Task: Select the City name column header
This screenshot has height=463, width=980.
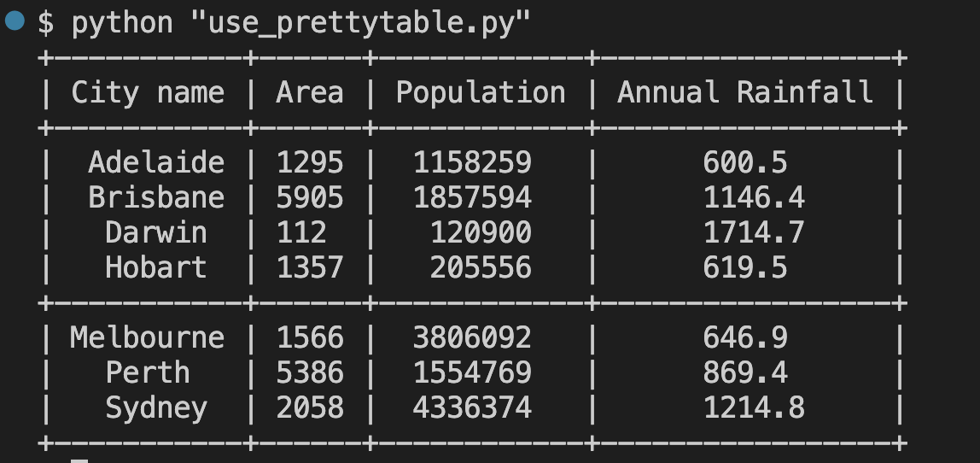Action: (148, 92)
